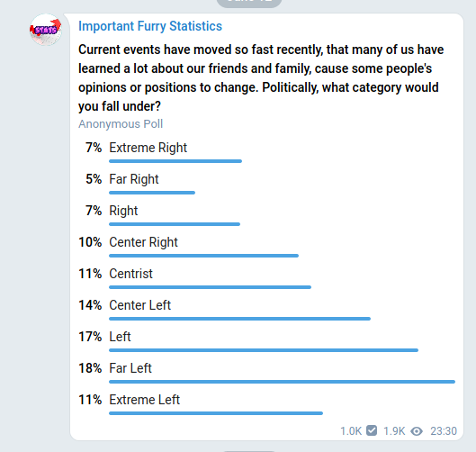Choose the Far Left poll option
This screenshot has height=452, width=476.
267,372
